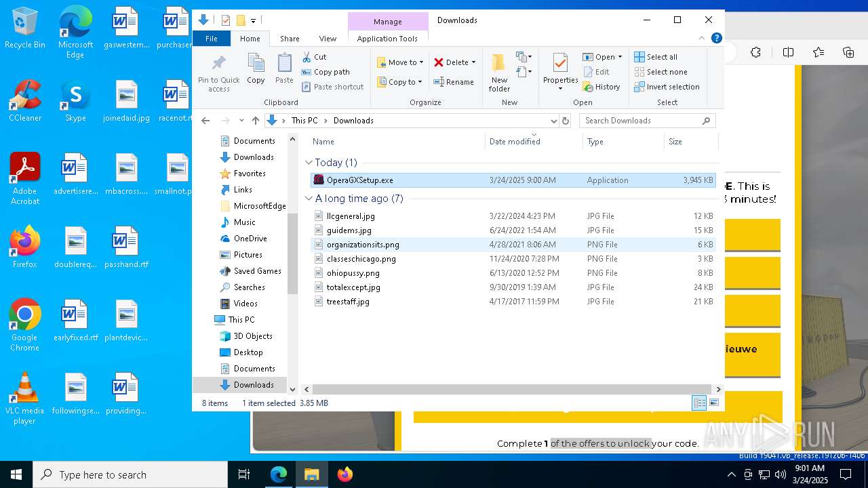The height and width of the screenshot is (488, 868).
Task: Sort by Date modified column header
Action: tap(534, 142)
